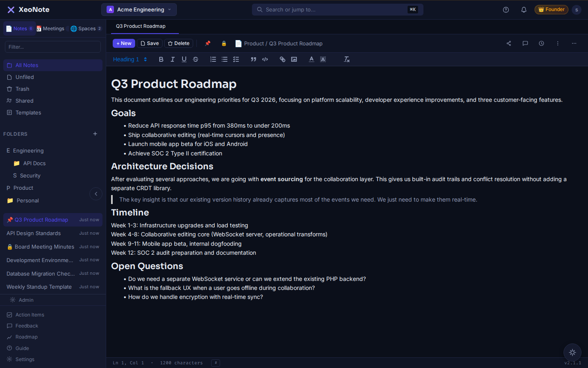Insert a code block
The height and width of the screenshot is (368, 588).
pos(265,59)
